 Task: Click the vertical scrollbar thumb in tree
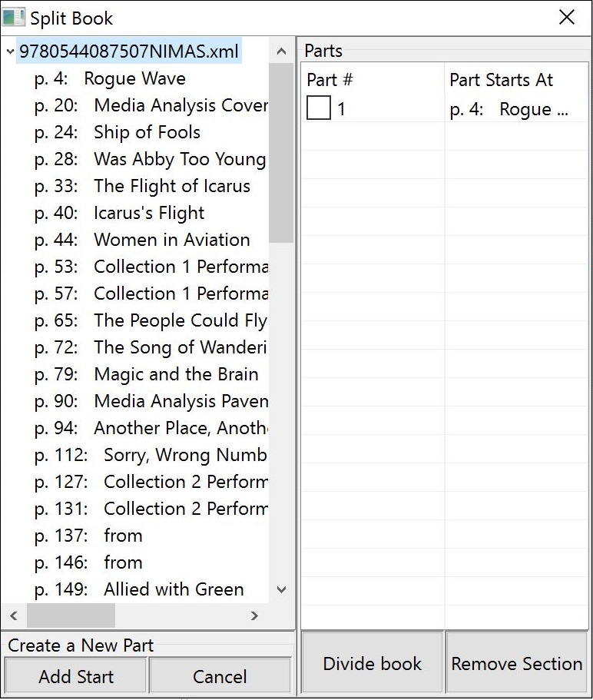pos(281,154)
